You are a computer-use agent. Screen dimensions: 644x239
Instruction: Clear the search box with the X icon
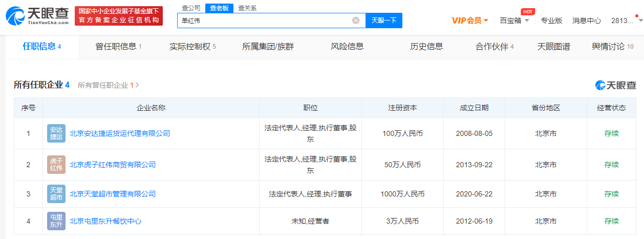pos(356,21)
